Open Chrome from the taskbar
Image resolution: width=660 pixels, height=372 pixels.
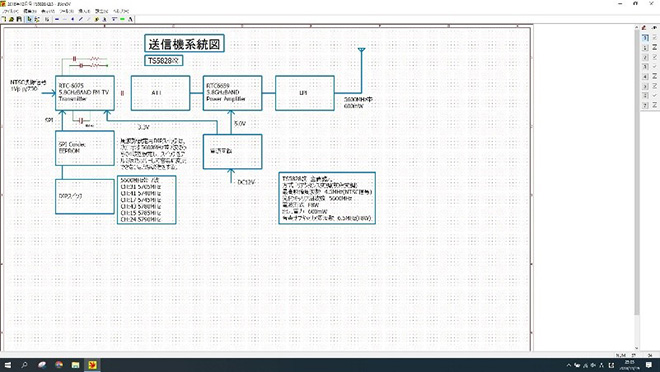pos(59,365)
